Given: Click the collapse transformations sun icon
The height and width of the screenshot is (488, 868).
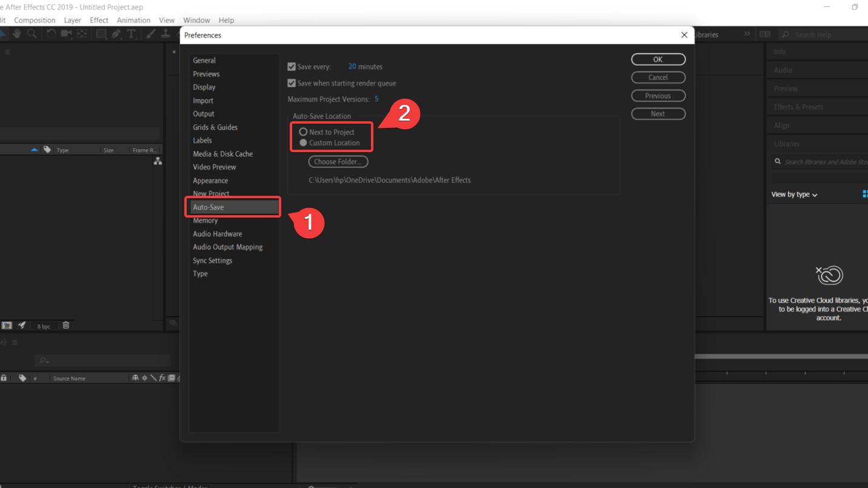Looking at the screenshot, I should (144, 378).
